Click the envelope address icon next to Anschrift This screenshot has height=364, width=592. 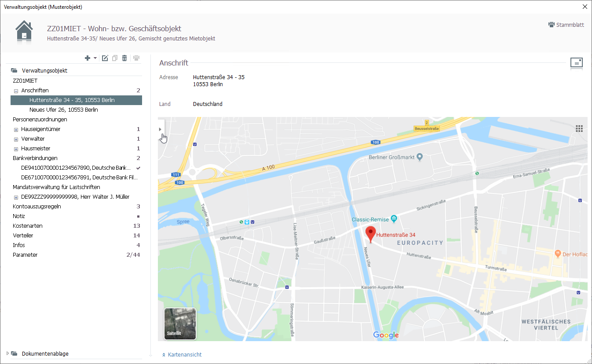577,63
